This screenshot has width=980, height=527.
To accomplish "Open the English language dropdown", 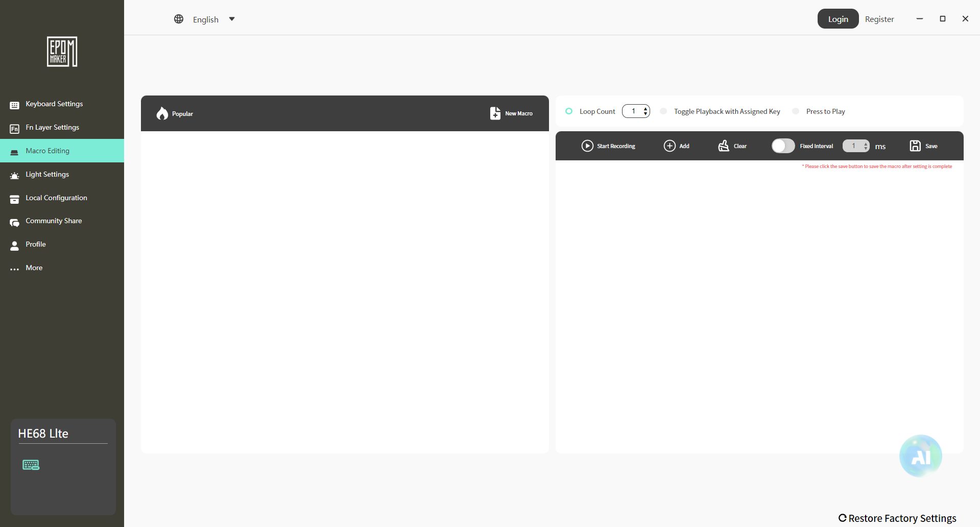I will point(205,19).
